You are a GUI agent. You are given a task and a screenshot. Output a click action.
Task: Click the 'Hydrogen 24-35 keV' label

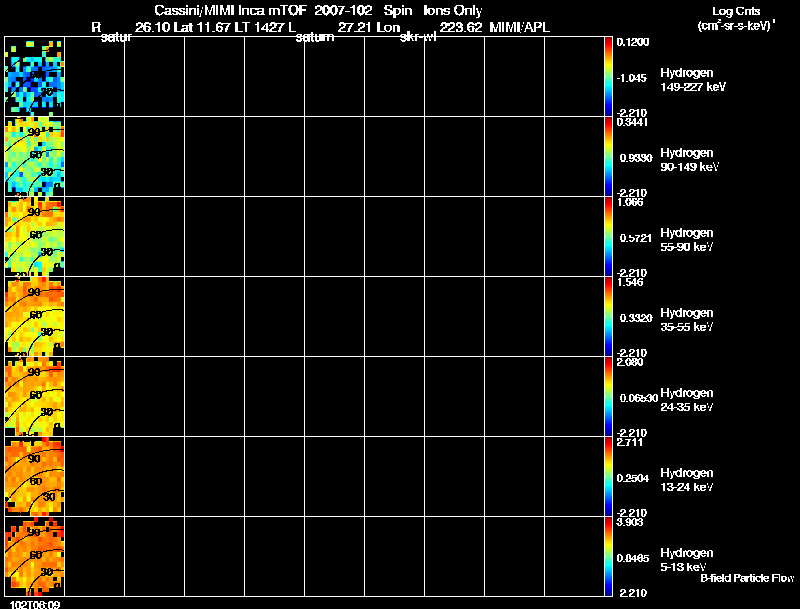[x=687, y=400]
